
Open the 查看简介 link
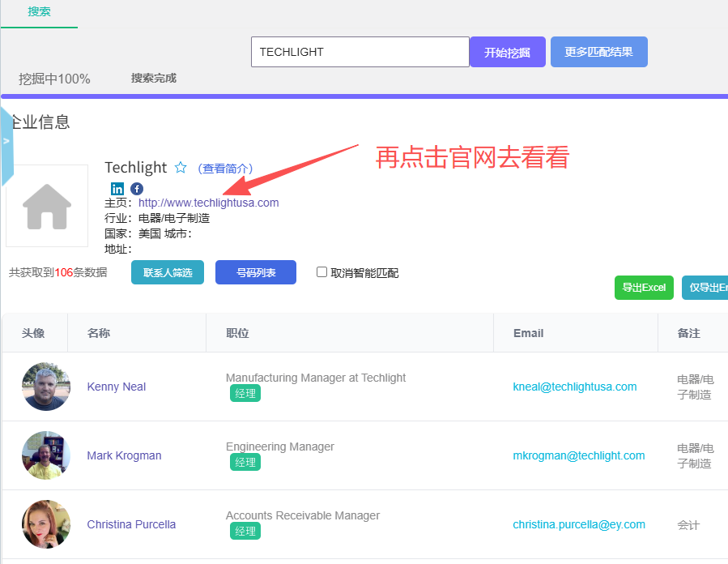click(x=225, y=169)
